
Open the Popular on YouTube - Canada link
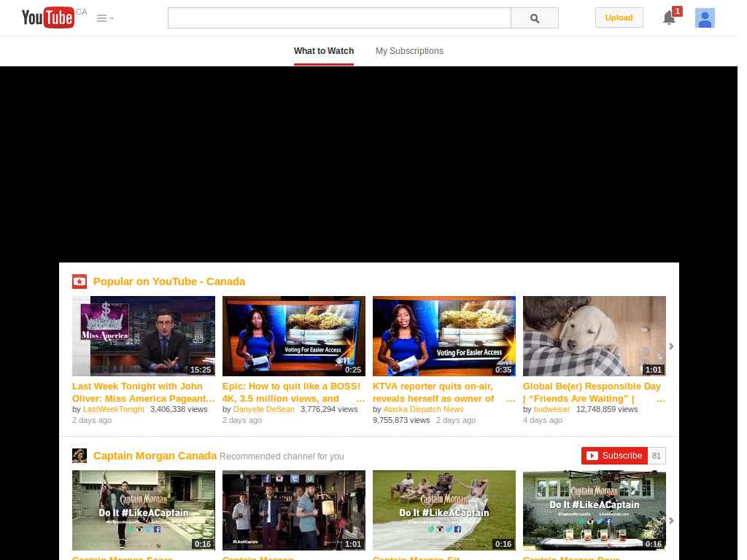pyautogui.click(x=169, y=281)
